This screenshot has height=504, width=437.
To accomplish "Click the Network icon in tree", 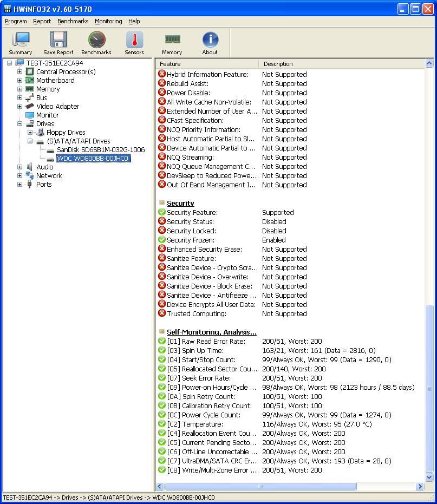I will [30, 175].
